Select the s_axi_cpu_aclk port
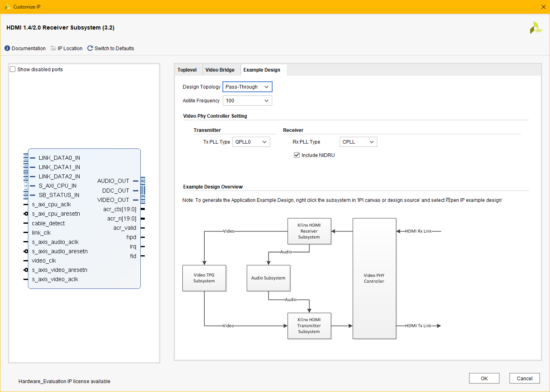Image resolution: width=550 pixels, height=392 pixels. click(x=51, y=204)
